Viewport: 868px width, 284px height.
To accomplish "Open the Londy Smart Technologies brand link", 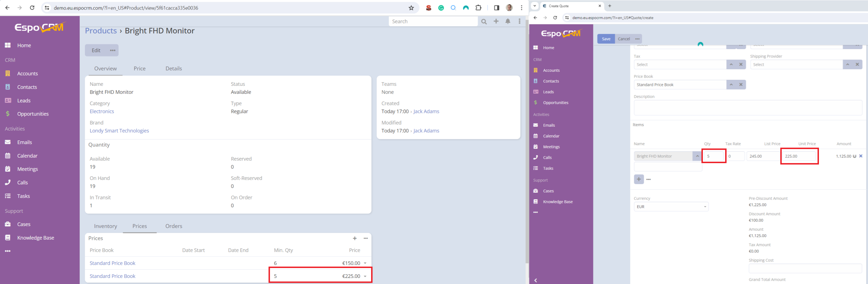I will pos(119,131).
